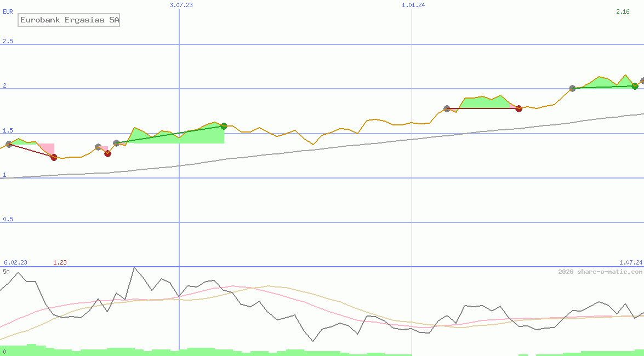This screenshot has height=356, width=644.
Task: Select the 3.07.23 date label
Action: (181, 5)
